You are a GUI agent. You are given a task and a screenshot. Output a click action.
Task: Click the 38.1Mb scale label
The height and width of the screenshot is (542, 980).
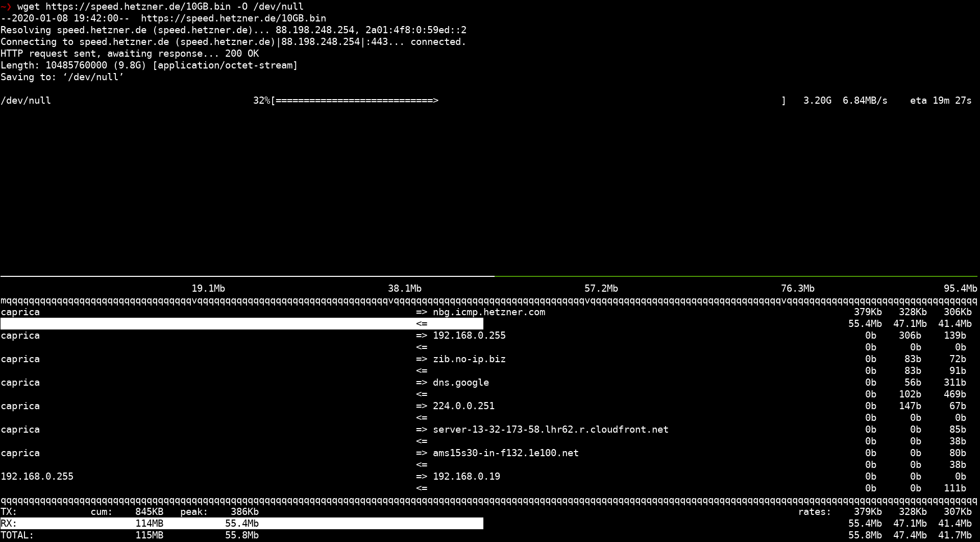[x=405, y=289]
